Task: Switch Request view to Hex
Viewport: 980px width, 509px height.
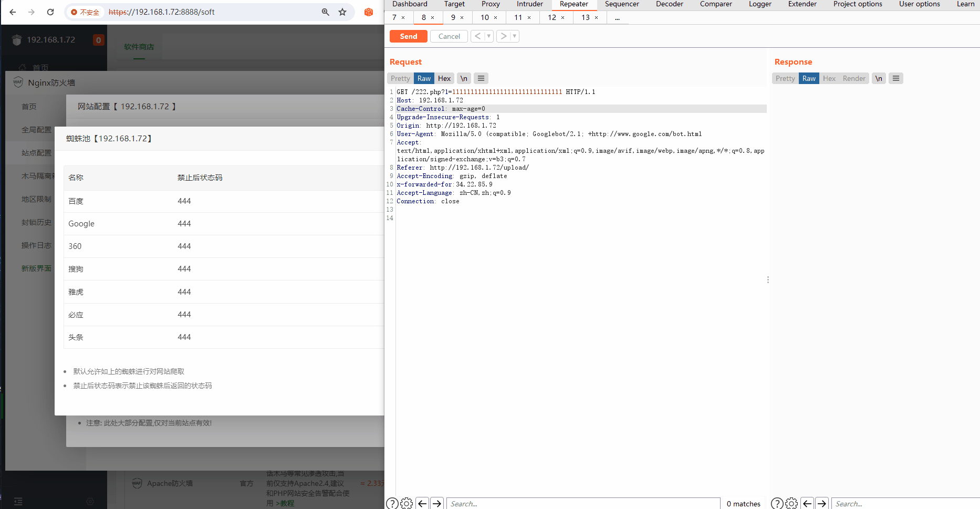Action: click(x=444, y=78)
